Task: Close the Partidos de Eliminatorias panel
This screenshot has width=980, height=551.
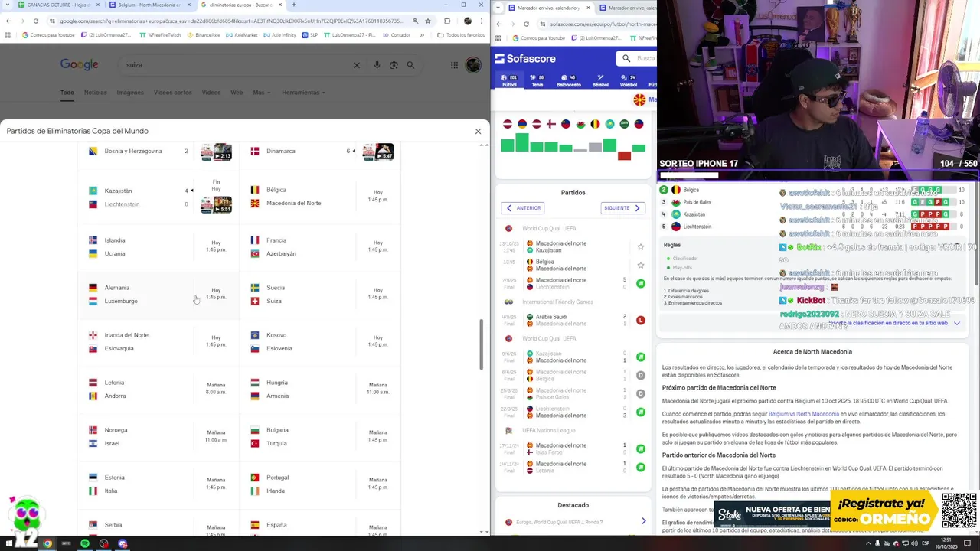Action: tap(478, 131)
